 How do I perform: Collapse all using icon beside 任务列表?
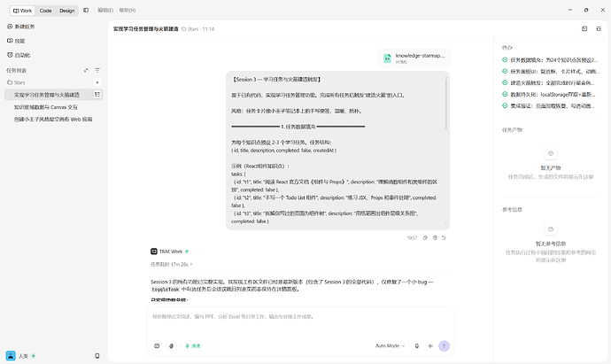coord(86,71)
